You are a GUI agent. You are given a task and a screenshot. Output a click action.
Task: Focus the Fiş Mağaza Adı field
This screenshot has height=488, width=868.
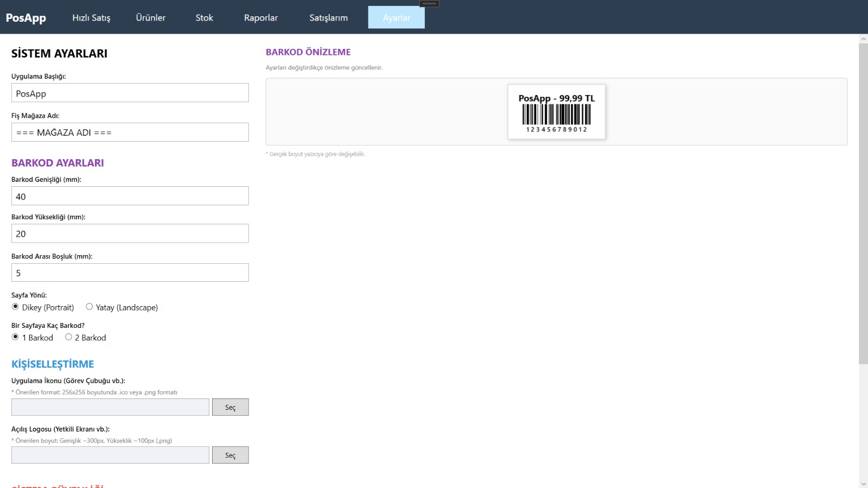130,132
